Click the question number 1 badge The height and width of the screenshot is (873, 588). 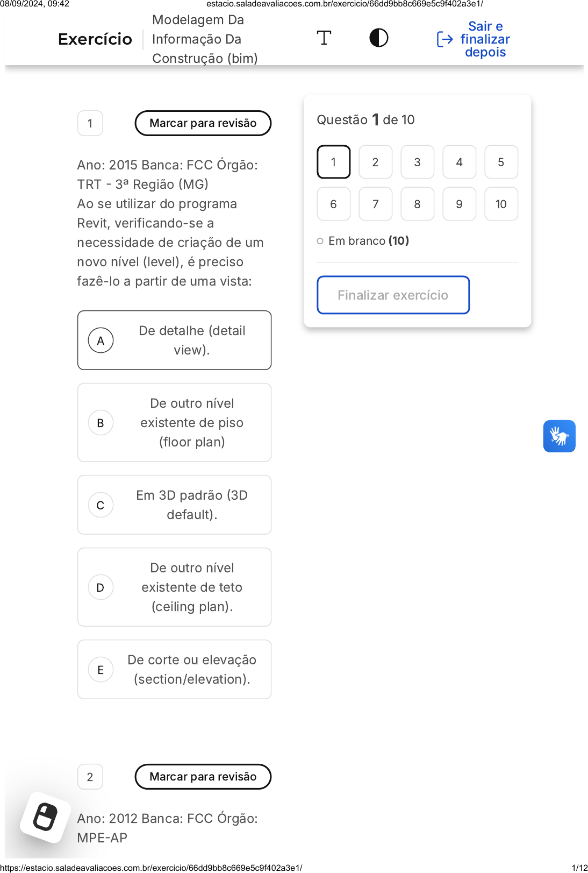(x=90, y=123)
